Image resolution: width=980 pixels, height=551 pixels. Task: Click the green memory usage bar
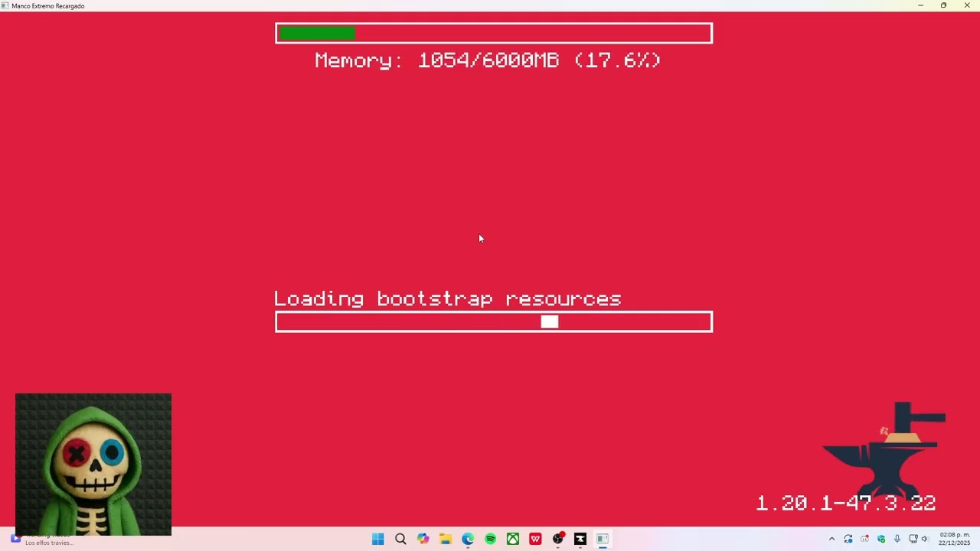tap(317, 33)
